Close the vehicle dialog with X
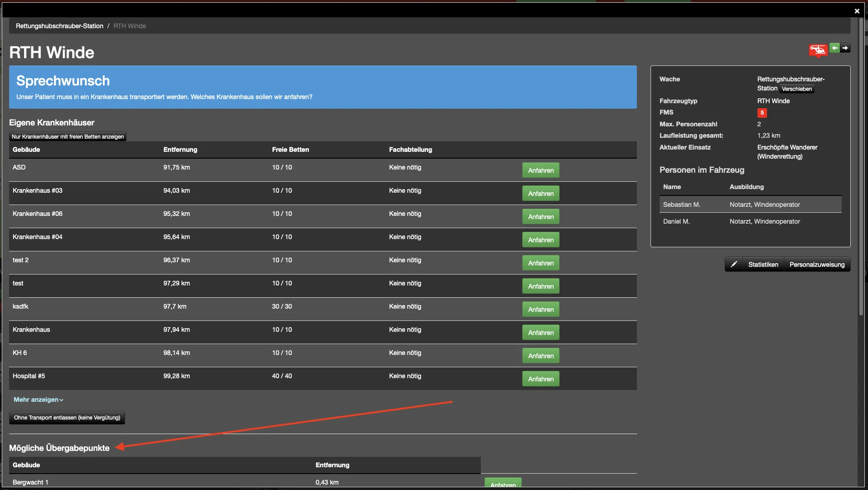The width and height of the screenshot is (868, 490). [857, 11]
